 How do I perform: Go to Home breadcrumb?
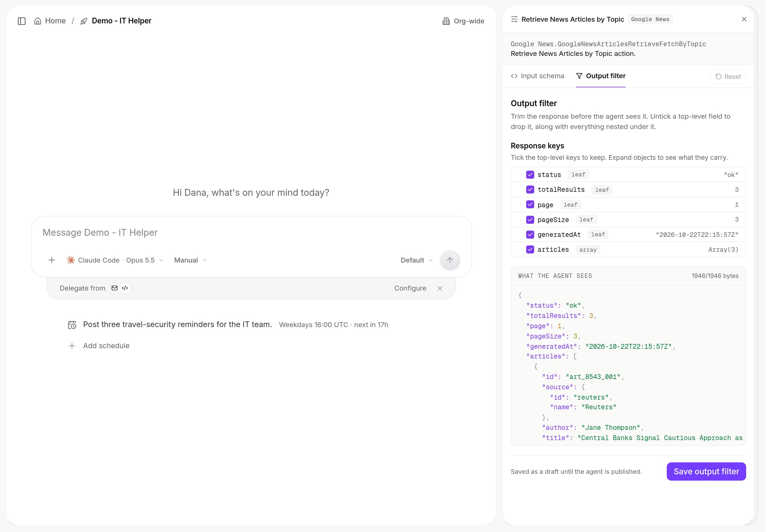(50, 21)
